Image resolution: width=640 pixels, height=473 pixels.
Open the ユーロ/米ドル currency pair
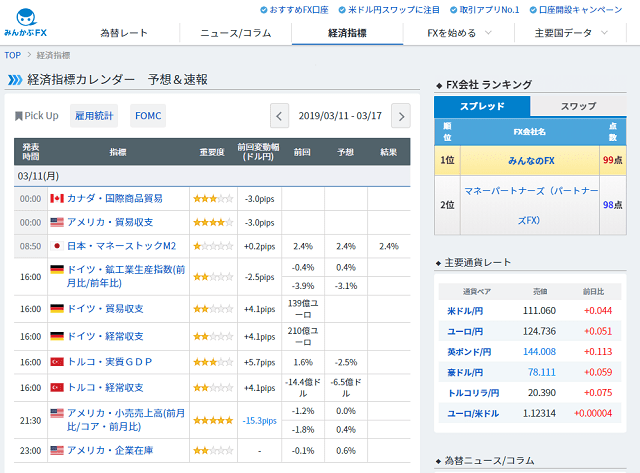point(473,413)
